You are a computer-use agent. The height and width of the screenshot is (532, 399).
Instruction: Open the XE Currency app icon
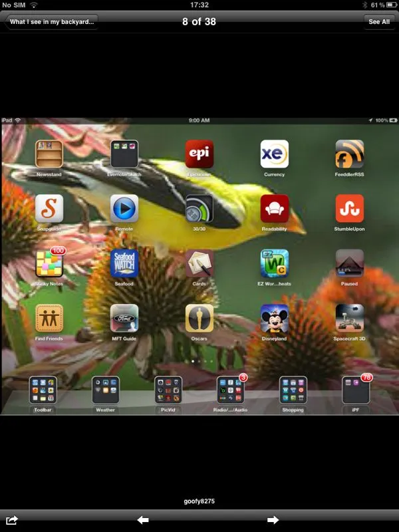[274, 154]
